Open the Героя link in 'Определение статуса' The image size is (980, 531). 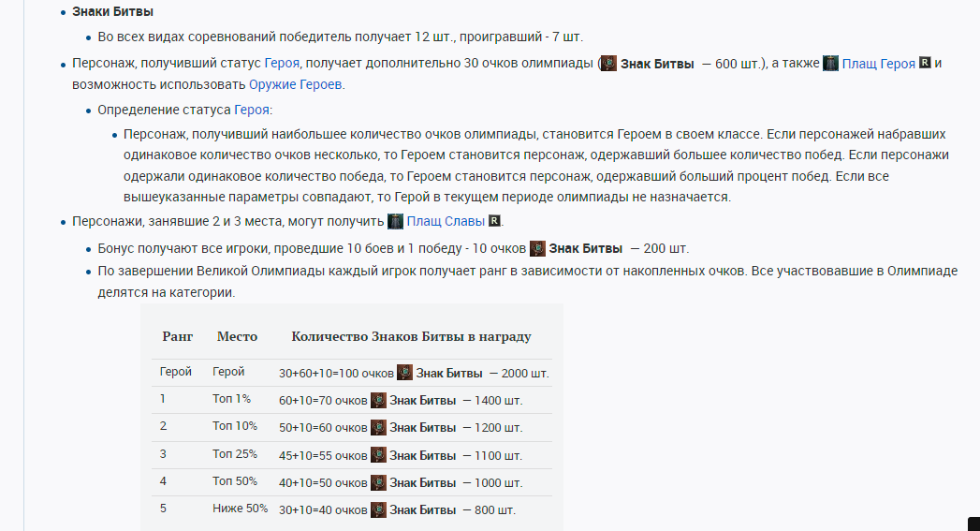tap(252, 110)
